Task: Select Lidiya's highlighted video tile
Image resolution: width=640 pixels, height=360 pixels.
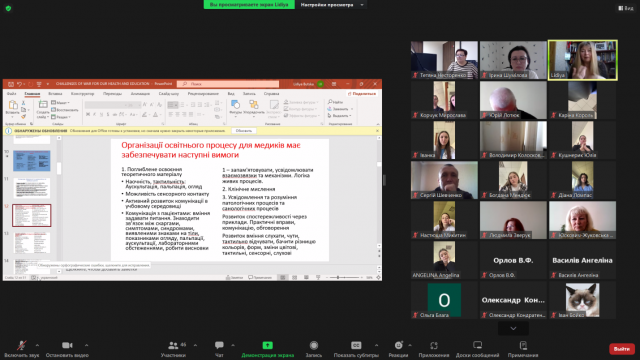Action: [x=582, y=60]
